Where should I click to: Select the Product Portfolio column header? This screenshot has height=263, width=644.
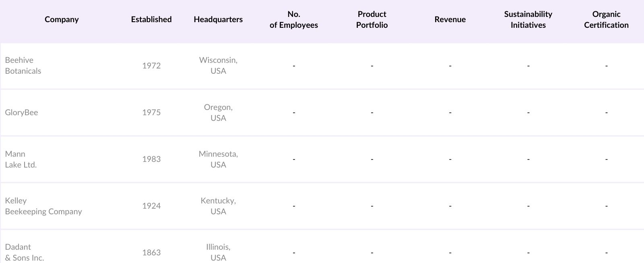point(372,19)
